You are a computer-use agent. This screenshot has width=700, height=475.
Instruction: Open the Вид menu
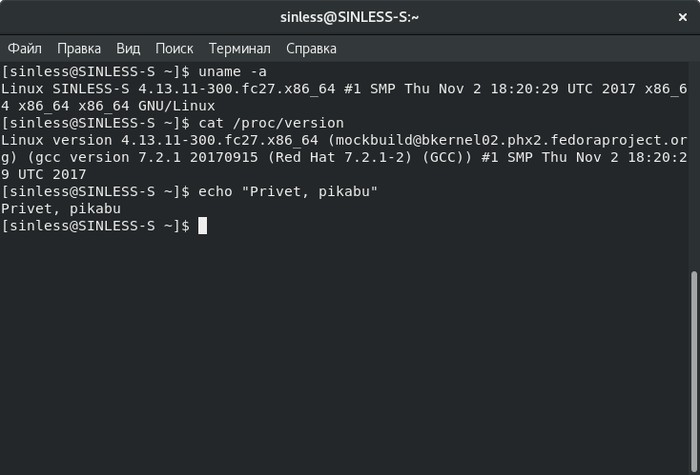(128, 48)
